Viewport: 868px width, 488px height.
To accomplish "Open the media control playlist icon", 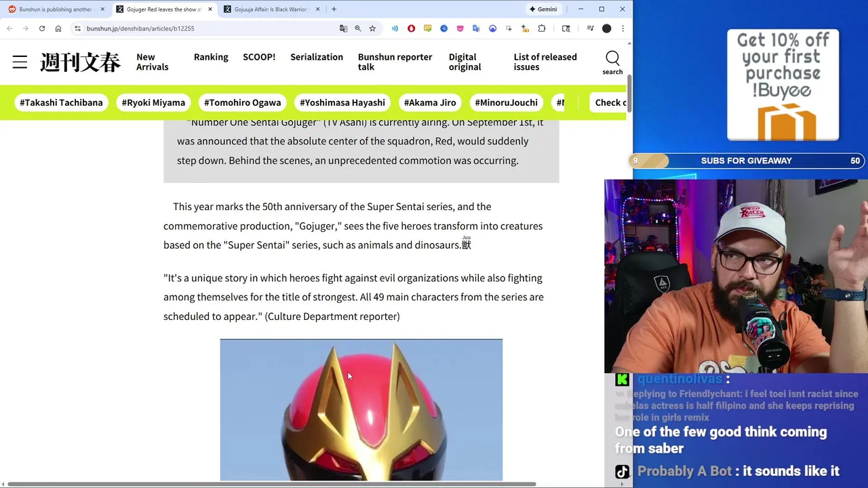I will pos(590,28).
